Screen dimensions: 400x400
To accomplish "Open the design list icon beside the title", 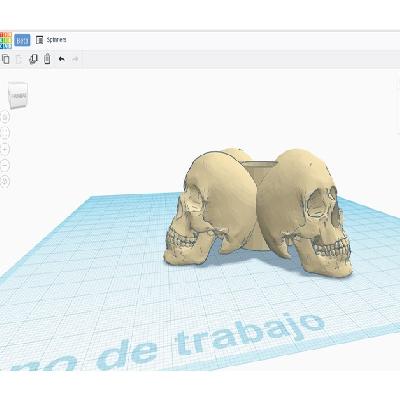I will point(39,40).
